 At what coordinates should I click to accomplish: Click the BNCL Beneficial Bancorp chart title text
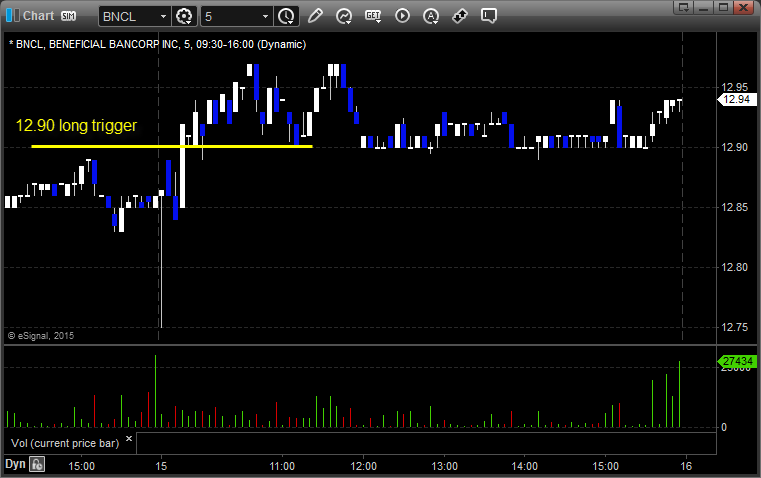coord(158,44)
